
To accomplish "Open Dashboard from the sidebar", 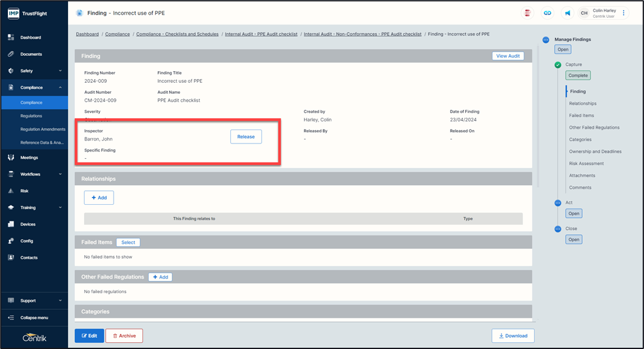I will click(x=31, y=37).
